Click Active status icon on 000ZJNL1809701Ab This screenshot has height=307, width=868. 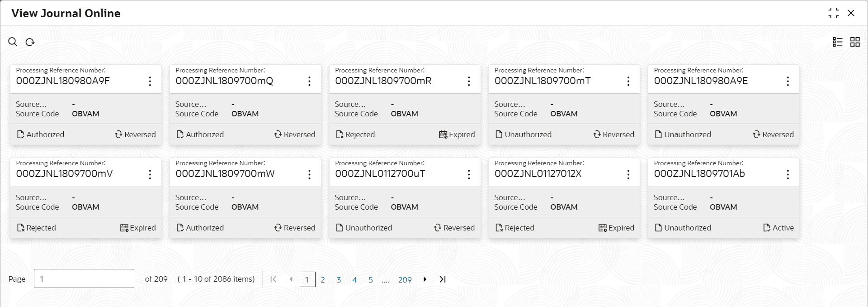tap(767, 228)
